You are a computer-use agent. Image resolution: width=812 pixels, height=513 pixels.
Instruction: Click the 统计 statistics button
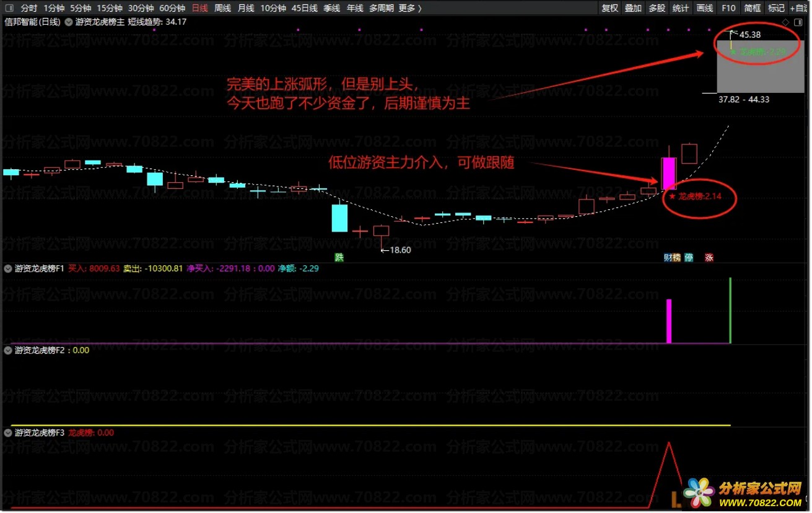tap(681, 8)
